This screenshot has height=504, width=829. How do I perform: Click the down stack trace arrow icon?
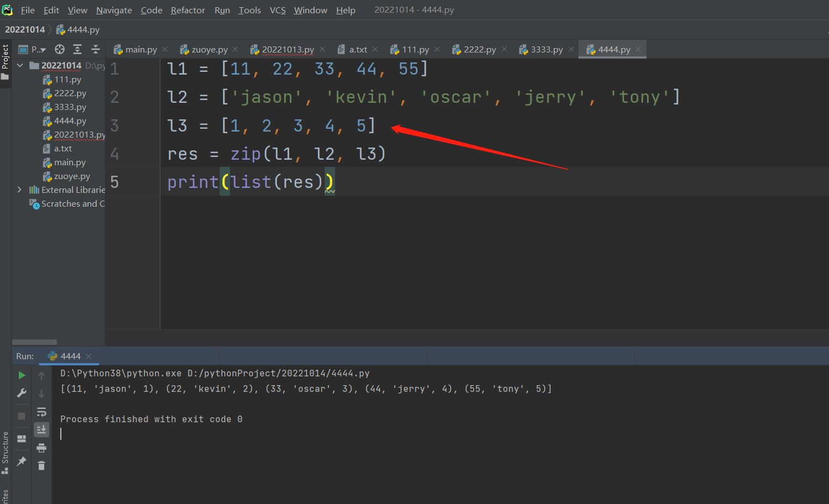point(41,394)
